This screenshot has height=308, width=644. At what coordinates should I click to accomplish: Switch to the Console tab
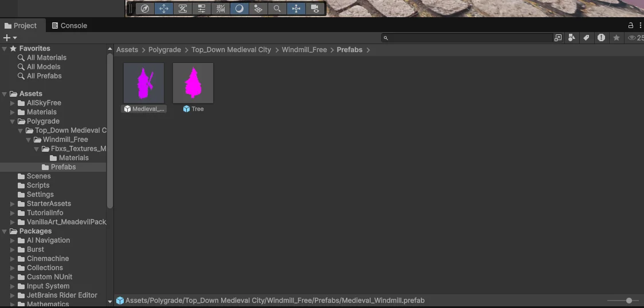69,26
